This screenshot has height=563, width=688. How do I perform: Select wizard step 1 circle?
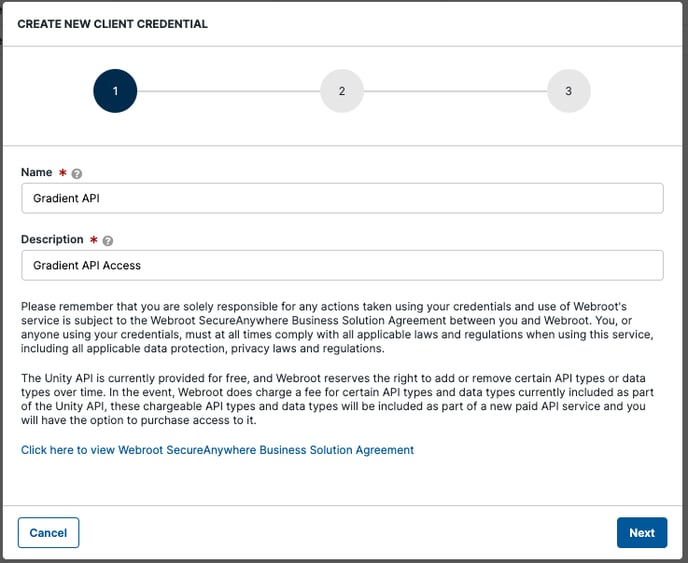pos(115,91)
